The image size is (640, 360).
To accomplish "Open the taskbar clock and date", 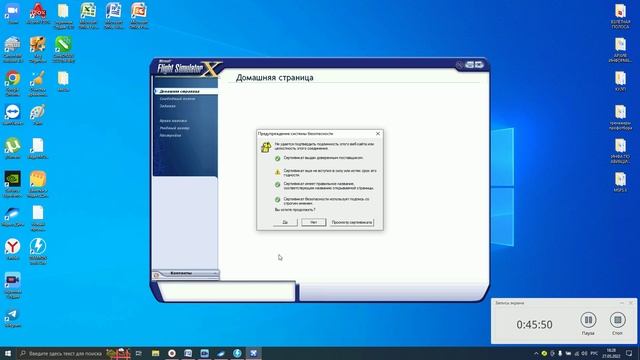I will tap(611, 353).
